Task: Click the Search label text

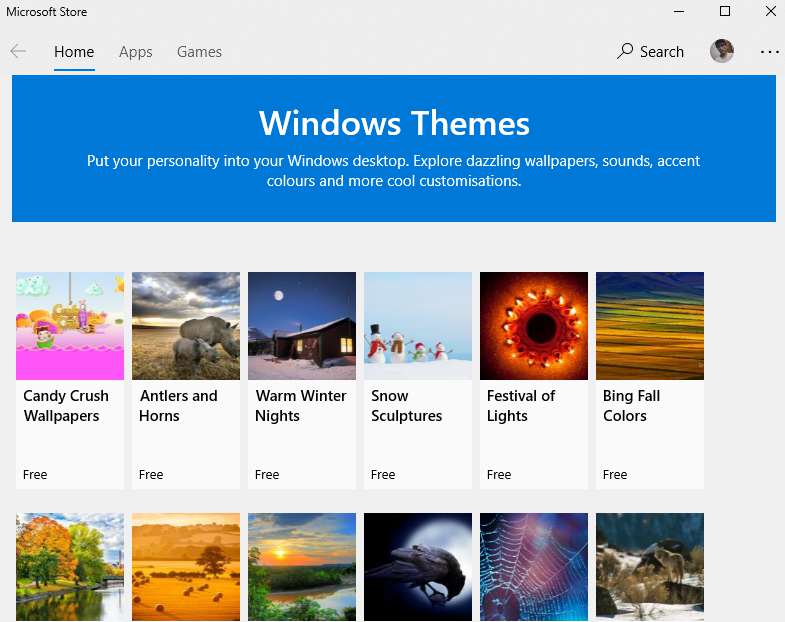Action: (661, 52)
